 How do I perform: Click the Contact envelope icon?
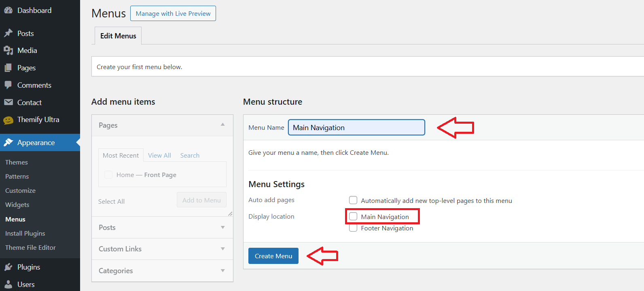point(8,102)
